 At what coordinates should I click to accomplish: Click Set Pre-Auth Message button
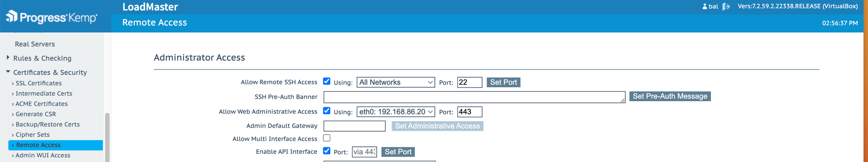coord(670,96)
